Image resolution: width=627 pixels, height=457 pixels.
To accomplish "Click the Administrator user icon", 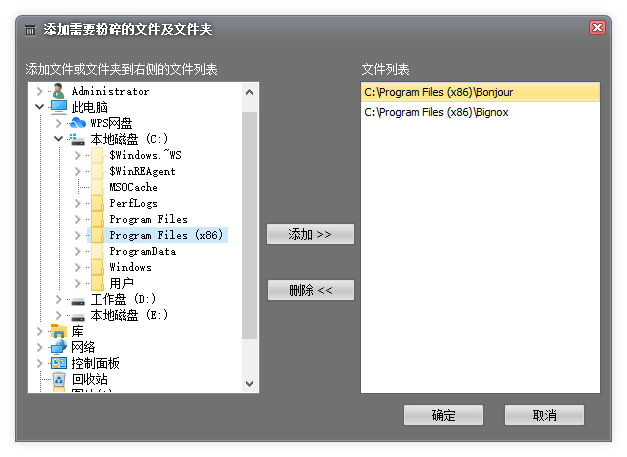I will pos(59,91).
